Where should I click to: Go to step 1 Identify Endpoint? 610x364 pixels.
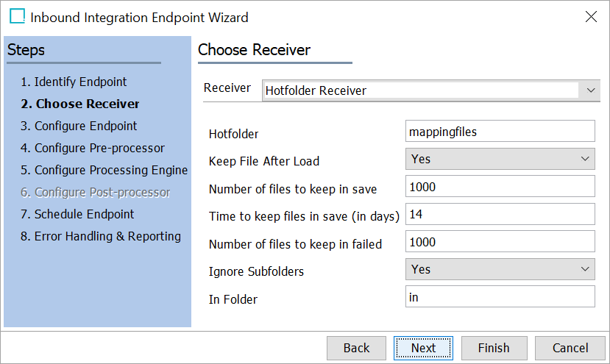(74, 82)
